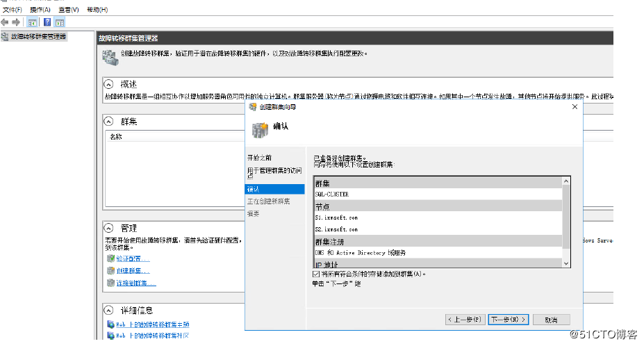Viewport: 644px width, 346px height.
Task: Open the 验证配置... link
Action: [133, 258]
